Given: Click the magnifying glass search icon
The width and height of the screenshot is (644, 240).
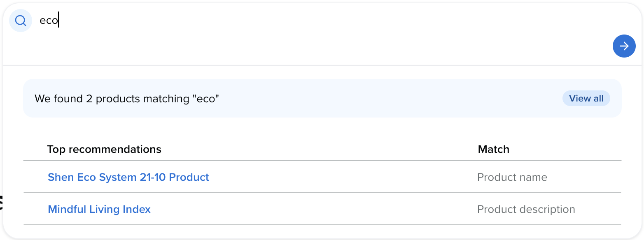Looking at the screenshot, I should tap(21, 21).
